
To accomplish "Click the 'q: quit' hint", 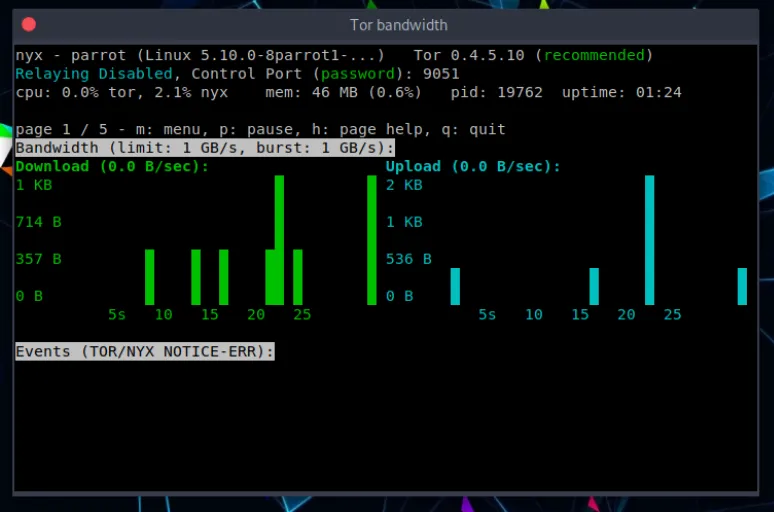I will click(x=473, y=129).
